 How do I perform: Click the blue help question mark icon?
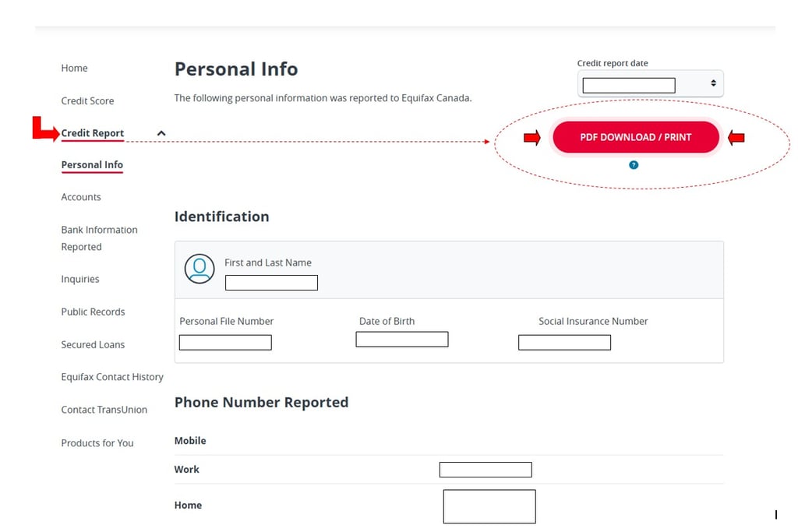(634, 164)
